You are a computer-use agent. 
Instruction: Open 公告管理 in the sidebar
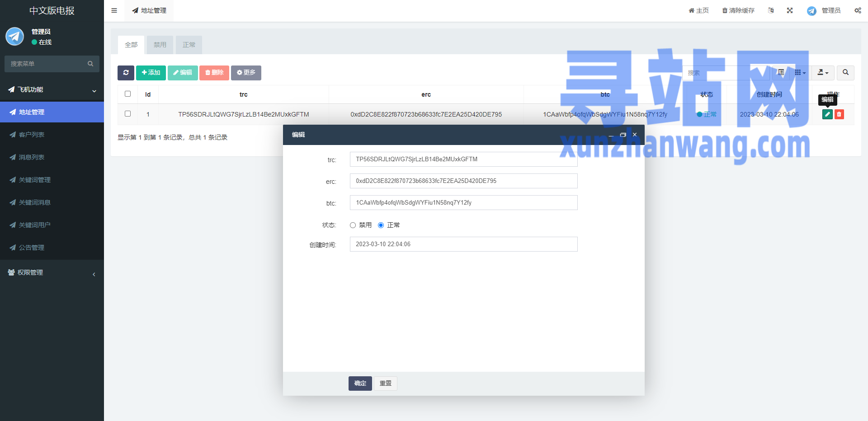point(52,248)
